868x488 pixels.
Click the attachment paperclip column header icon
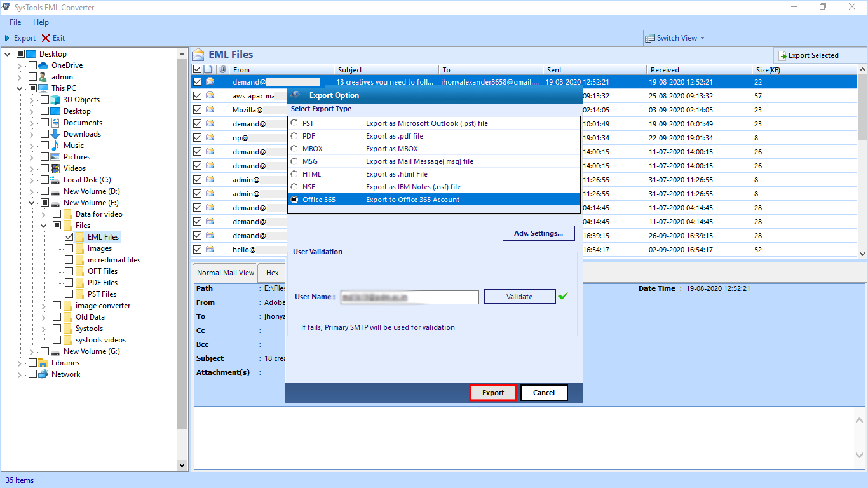222,69
